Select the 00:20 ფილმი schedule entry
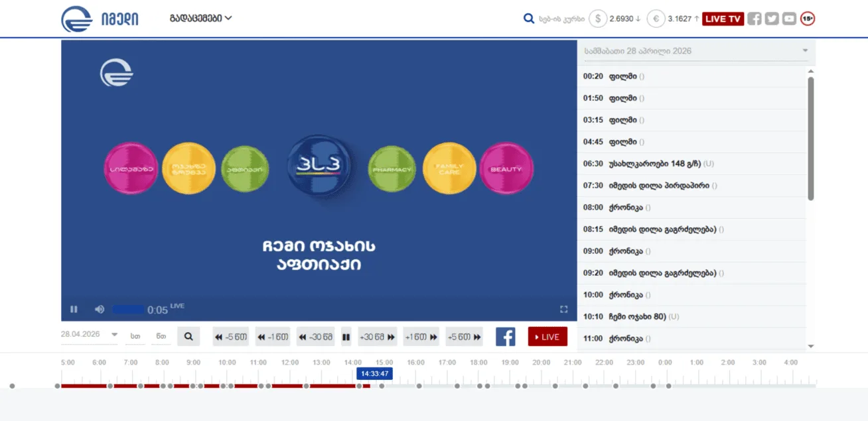868x421 pixels. pos(691,76)
